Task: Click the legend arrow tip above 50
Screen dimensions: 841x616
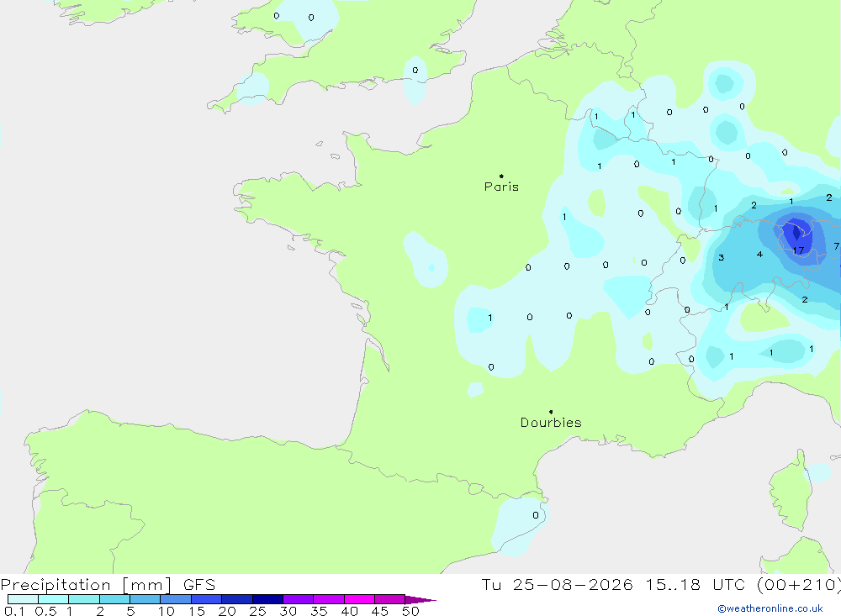Action: pos(421,599)
